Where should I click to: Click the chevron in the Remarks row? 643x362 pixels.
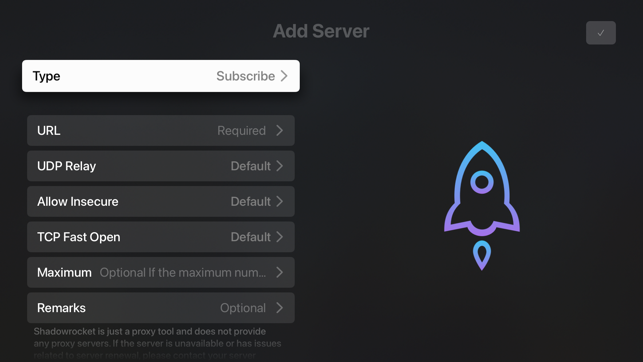click(x=280, y=308)
